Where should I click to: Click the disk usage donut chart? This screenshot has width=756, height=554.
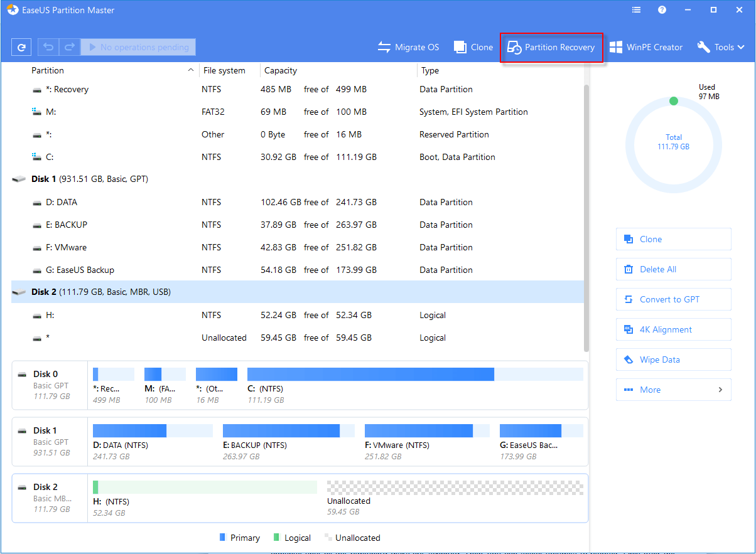673,146
